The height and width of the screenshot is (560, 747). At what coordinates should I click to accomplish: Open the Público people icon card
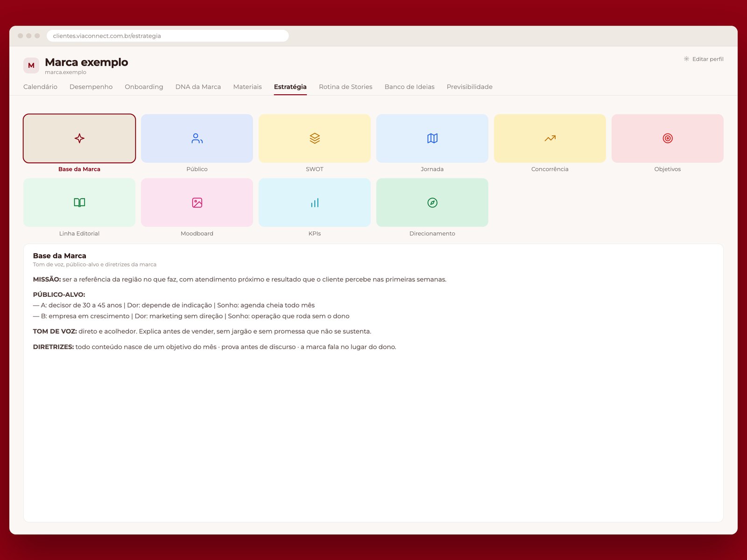coord(197,139)
